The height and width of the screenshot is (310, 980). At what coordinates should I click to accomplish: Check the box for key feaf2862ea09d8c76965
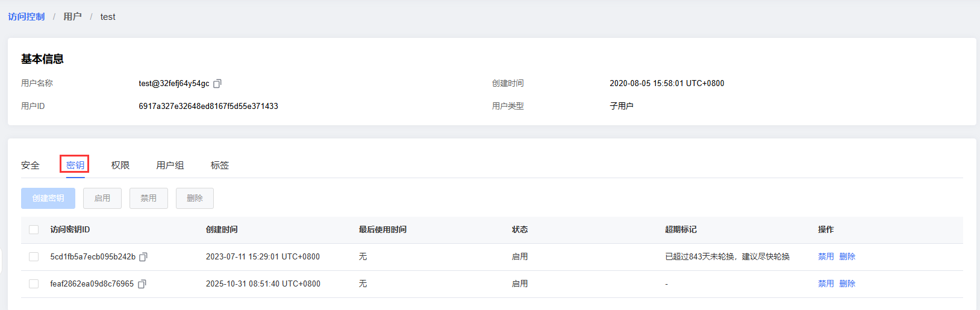tap(34, 284)
